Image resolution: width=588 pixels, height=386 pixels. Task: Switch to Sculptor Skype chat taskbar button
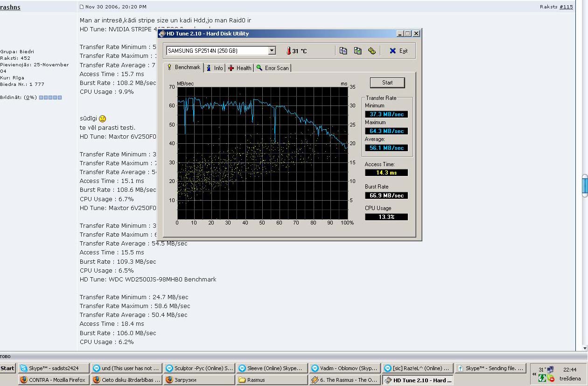click(199, 368)
